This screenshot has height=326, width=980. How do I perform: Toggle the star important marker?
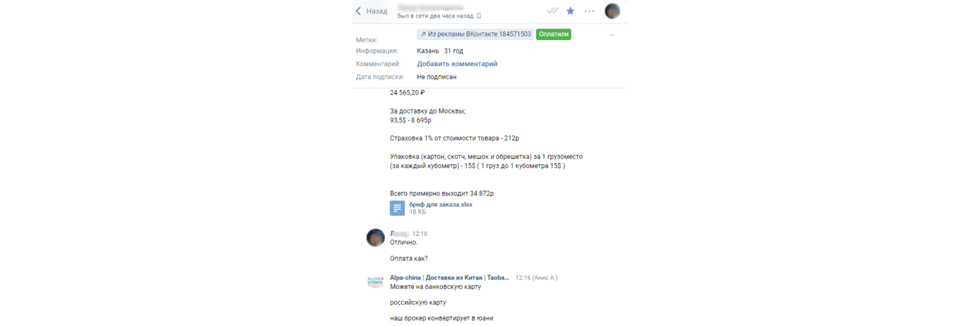[x=571, y=11]
